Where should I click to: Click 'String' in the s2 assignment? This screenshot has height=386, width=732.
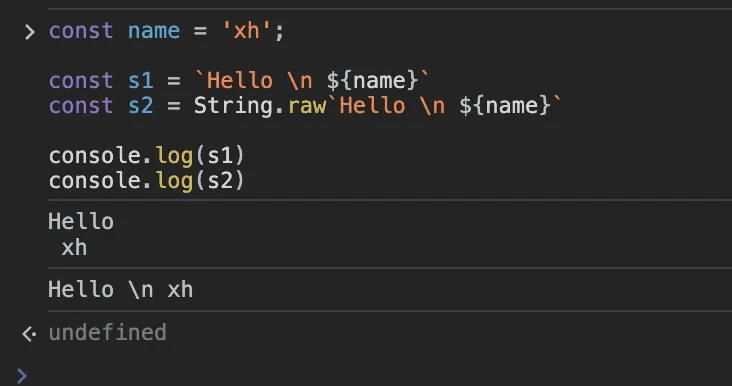coord(232,106)
